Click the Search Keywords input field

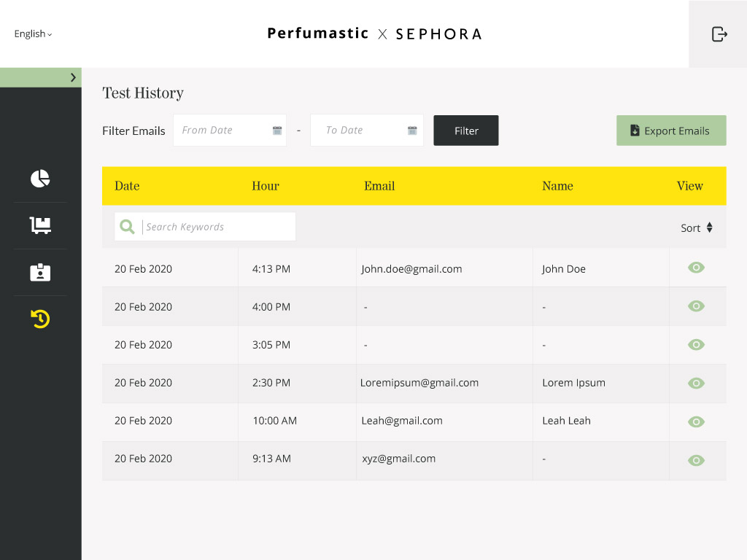(217, 227)
